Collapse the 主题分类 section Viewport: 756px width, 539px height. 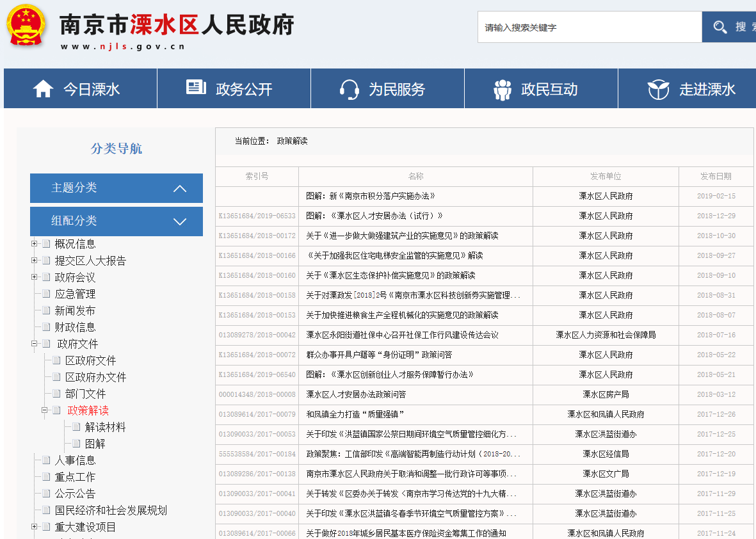coord(180,188)
